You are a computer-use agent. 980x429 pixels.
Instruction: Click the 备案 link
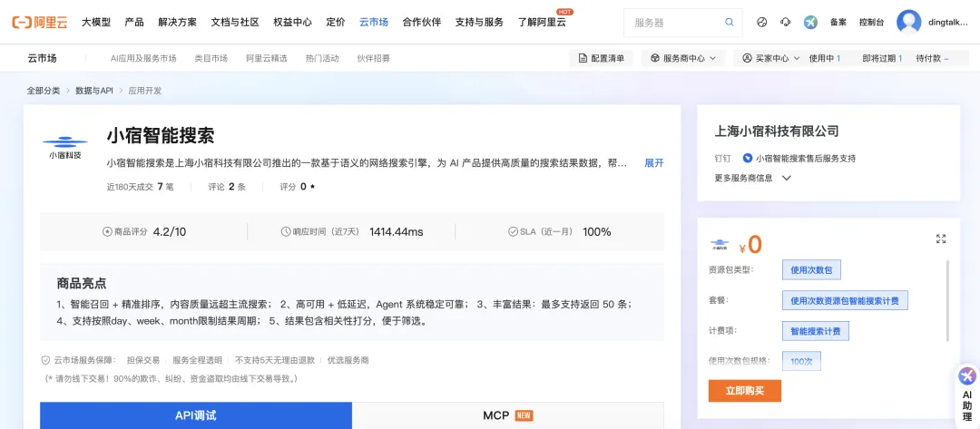pyautogui.click(x=838, y=23)
